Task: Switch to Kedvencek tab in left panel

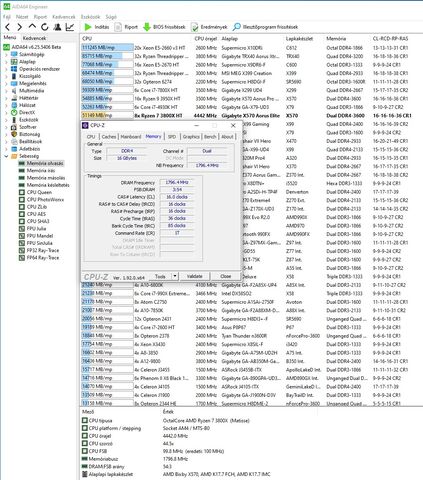Action: (x=34, y=38)
